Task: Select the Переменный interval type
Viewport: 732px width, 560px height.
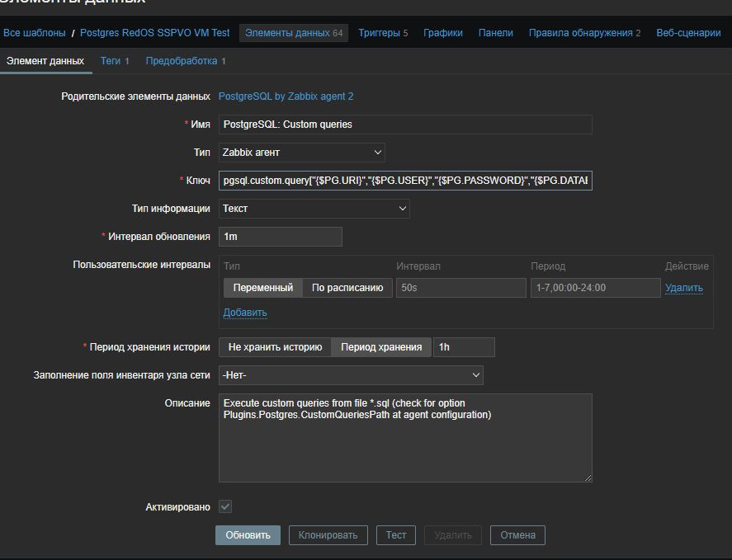Action: [x=262, y=288]
